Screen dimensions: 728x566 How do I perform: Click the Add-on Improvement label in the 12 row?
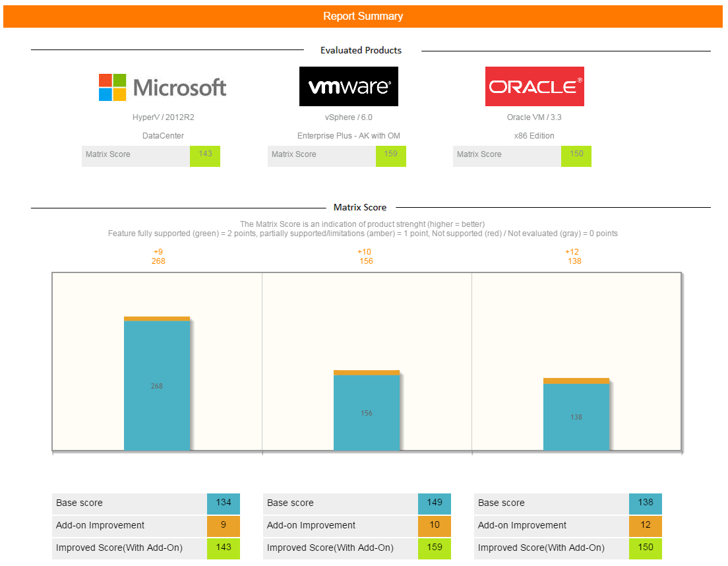(x=522, y=525)
